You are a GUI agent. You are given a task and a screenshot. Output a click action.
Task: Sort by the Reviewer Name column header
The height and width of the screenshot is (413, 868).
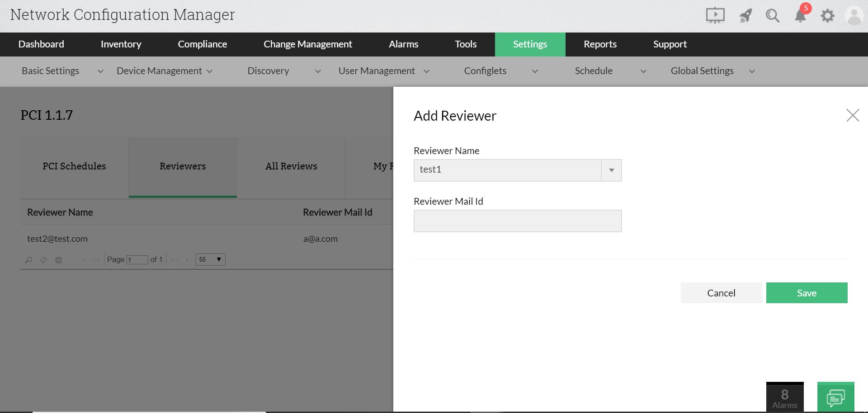60,212
